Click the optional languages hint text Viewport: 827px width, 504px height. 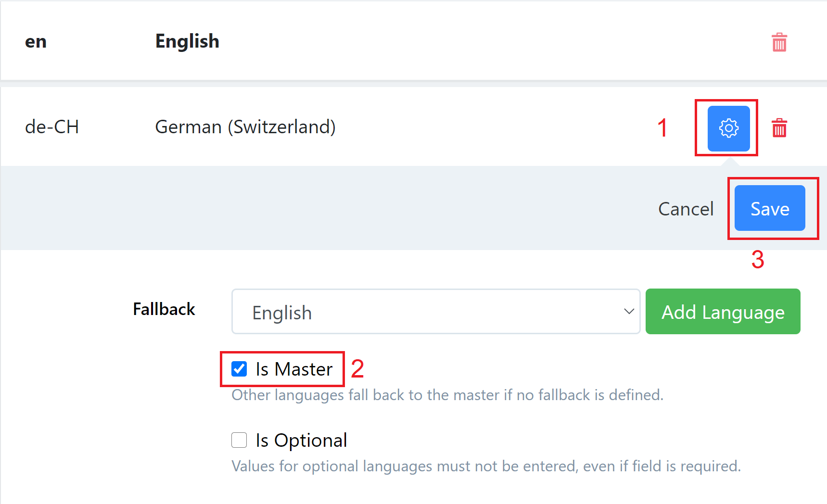486,466
